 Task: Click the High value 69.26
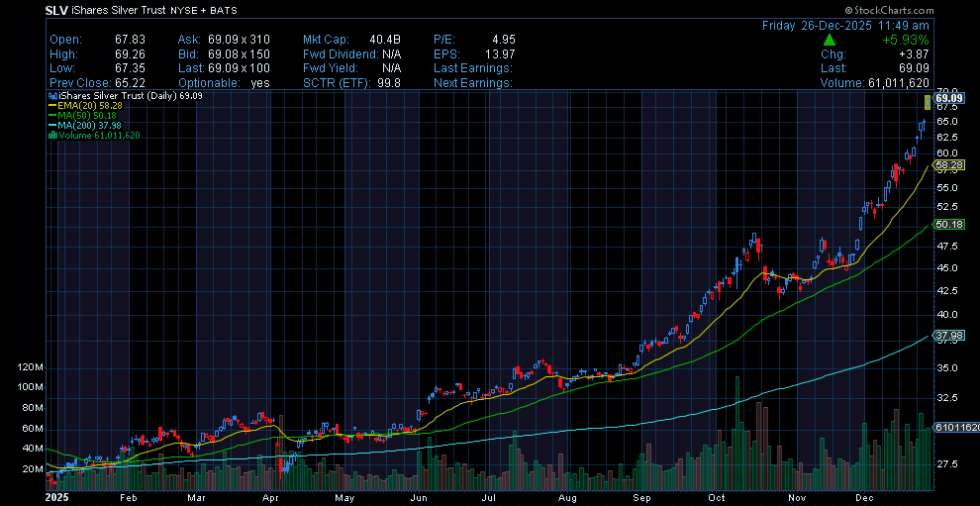[130, 53]
